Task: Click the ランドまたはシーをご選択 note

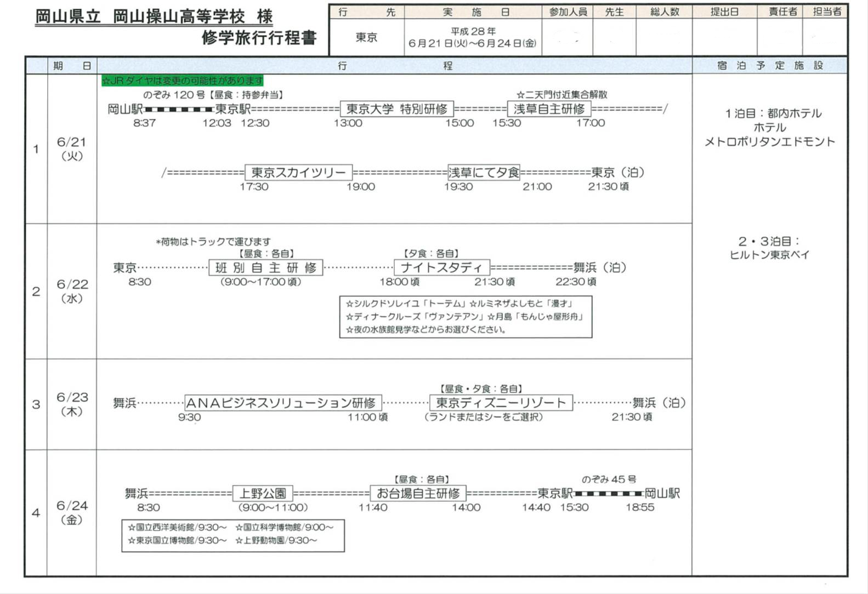Action: click(x=484, y=417)
